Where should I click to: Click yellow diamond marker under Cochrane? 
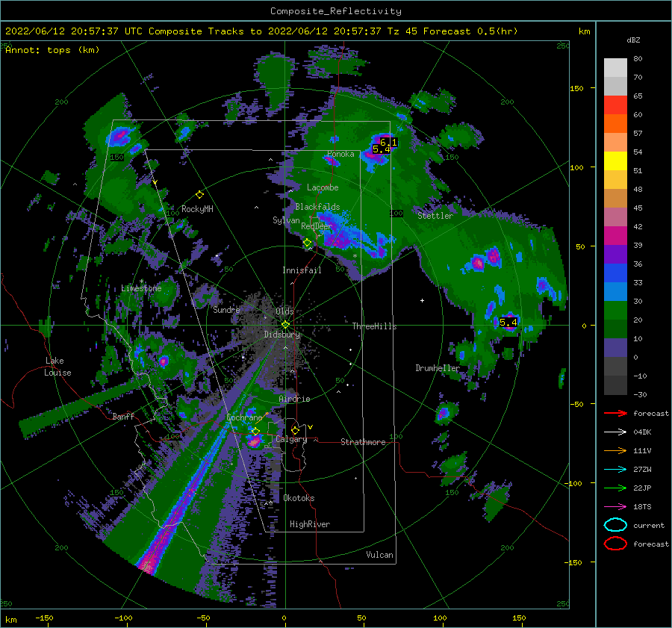[x=255, y=431]
